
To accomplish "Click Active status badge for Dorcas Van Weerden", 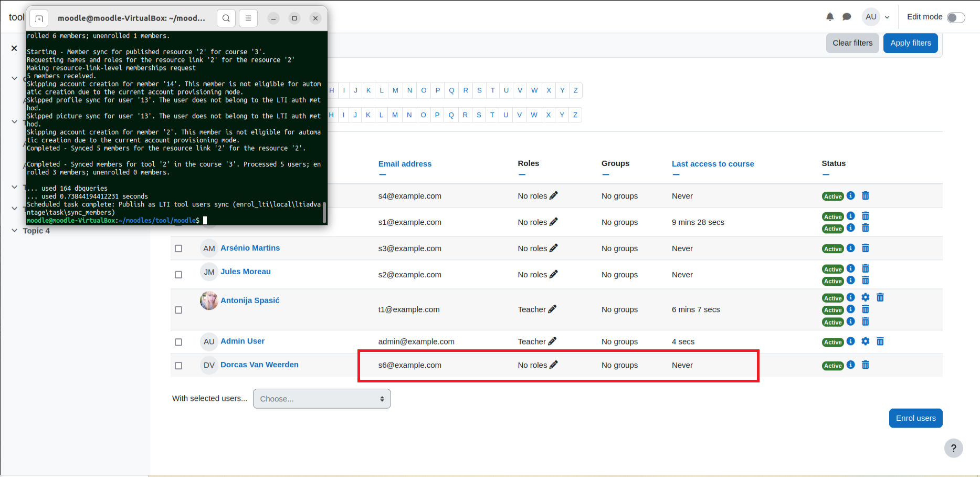I will 833,366.
